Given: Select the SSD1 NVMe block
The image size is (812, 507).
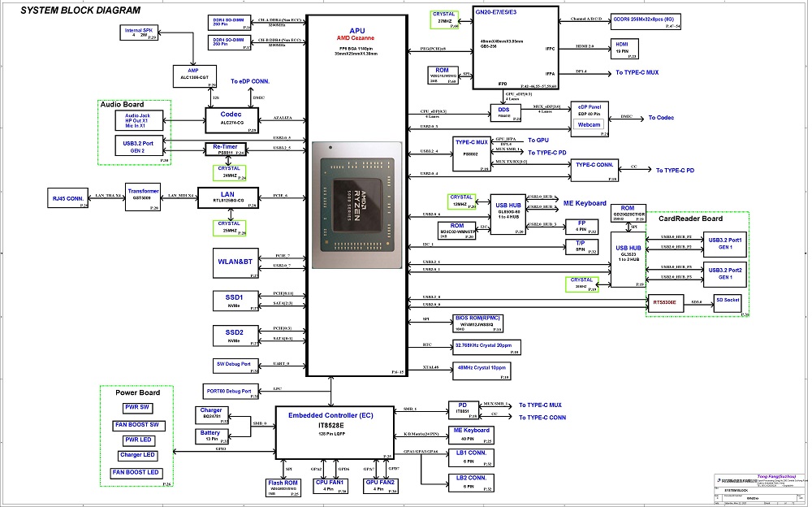Looking at the screenshot, I should click(231, 301).
